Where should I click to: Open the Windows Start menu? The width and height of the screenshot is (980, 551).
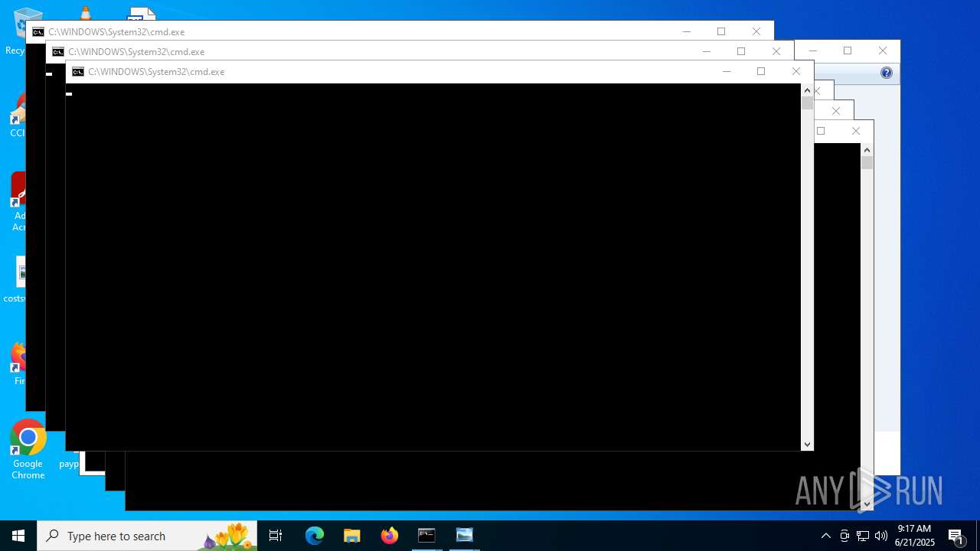pos(18,536)
